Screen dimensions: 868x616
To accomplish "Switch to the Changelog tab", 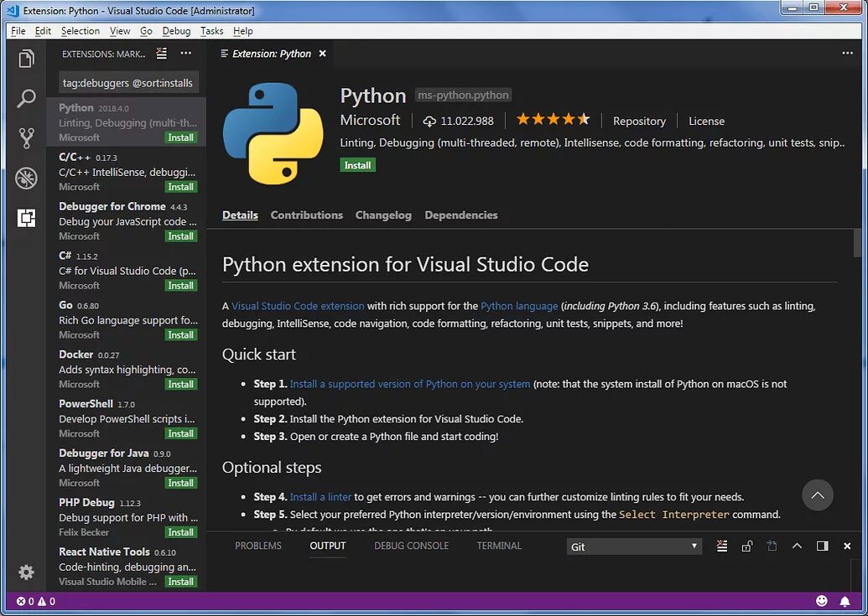I will coord(383,215).
